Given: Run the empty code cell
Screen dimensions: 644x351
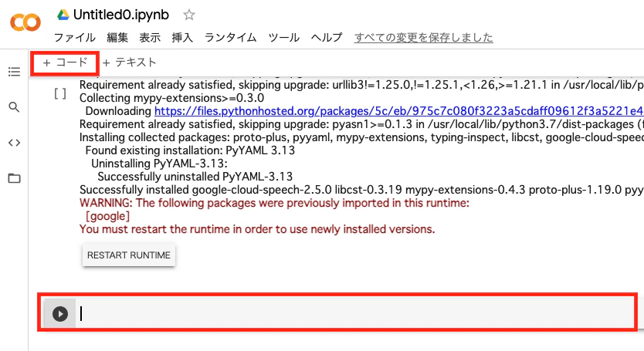Looking at the screenshot, I should [60, 314].
